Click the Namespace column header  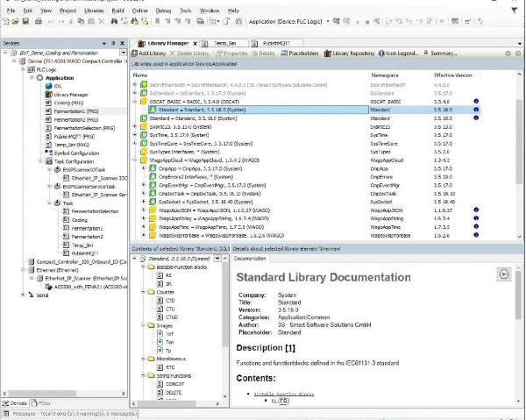point(385,75)
